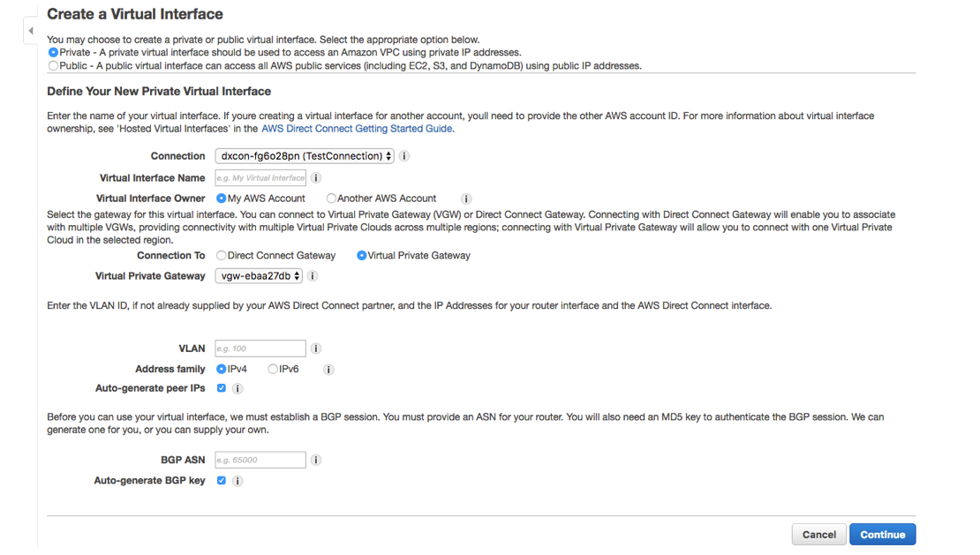Click the Continue button
This screenshot has width=980, height=555.
882,535
